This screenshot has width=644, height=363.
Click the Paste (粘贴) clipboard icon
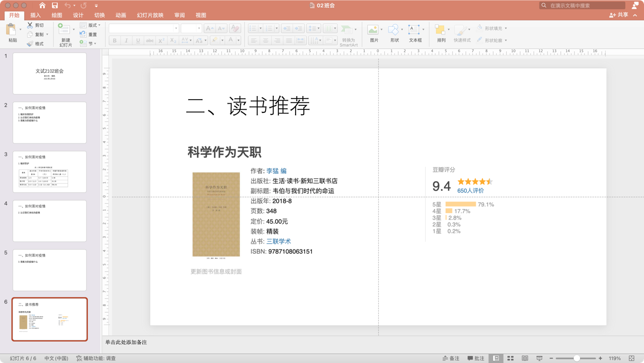coord(11,31)
